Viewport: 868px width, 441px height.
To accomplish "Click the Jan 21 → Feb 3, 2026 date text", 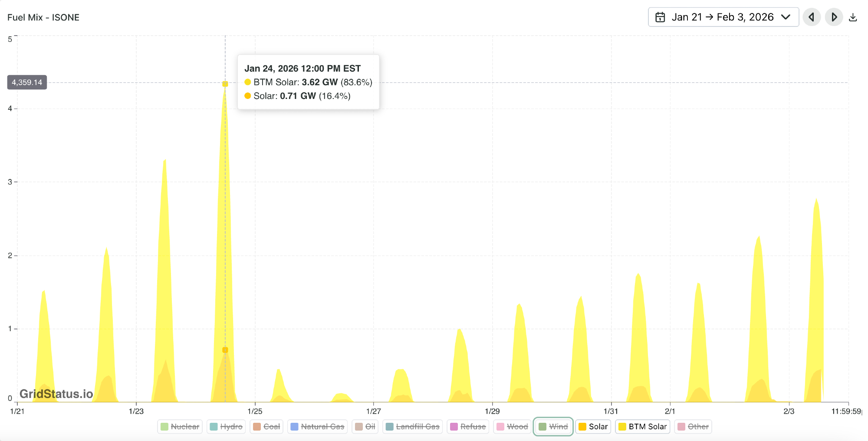I will pyautogui.click(x=722, y=17).
